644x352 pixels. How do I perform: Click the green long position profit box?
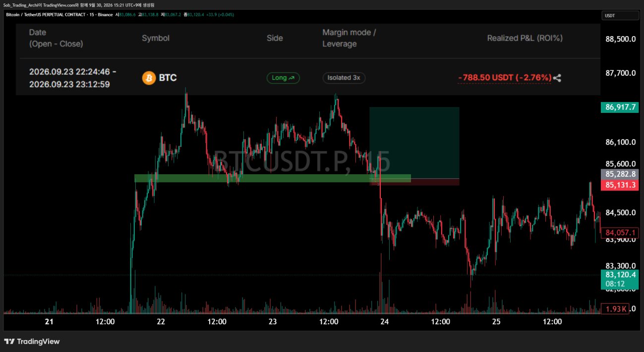click(x=414, y=143)
